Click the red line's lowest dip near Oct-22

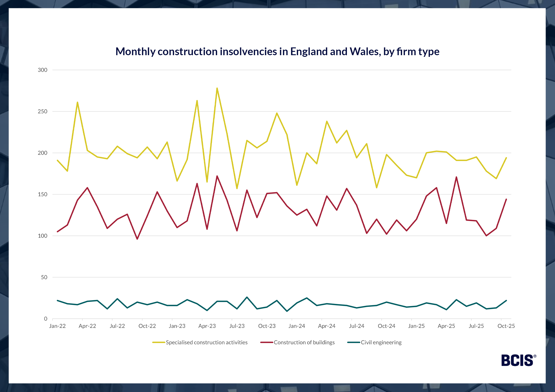click(x=137, y=239)
